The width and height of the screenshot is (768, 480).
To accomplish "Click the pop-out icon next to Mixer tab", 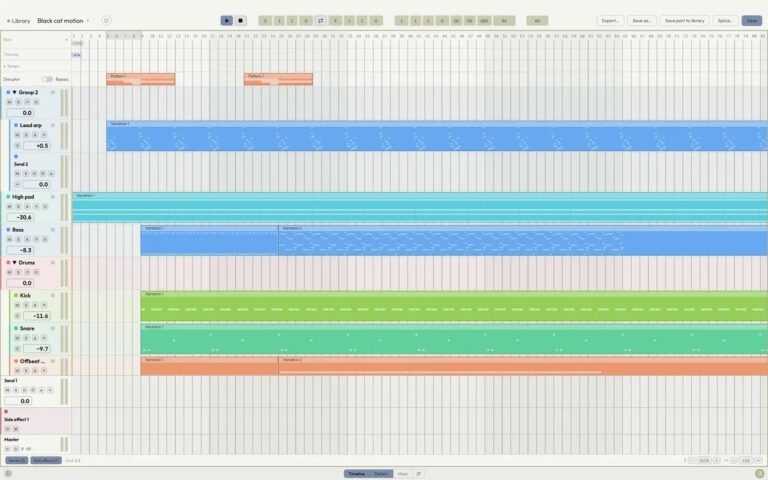I will pyautogui.click(x=419, y=474).
